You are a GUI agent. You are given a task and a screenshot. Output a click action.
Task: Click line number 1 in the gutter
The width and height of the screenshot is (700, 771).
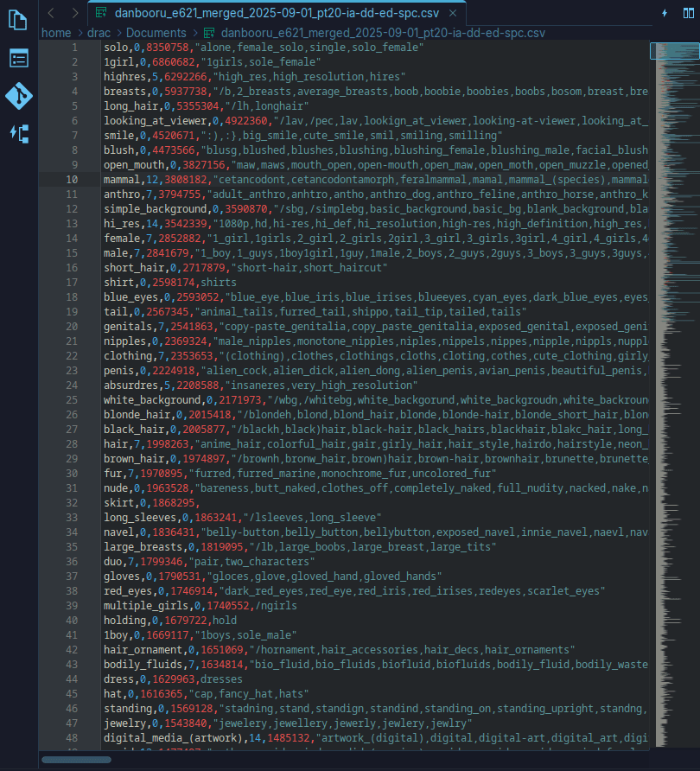pos(74,48)
